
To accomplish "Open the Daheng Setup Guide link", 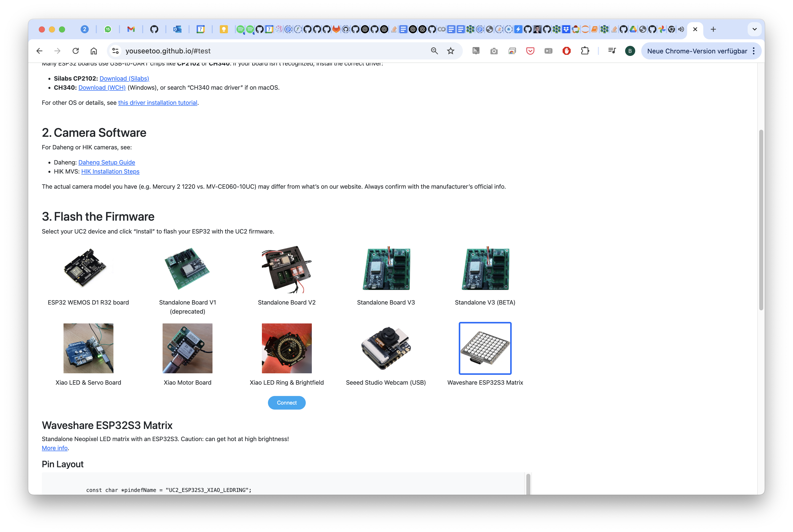I will tap(107, 162).
